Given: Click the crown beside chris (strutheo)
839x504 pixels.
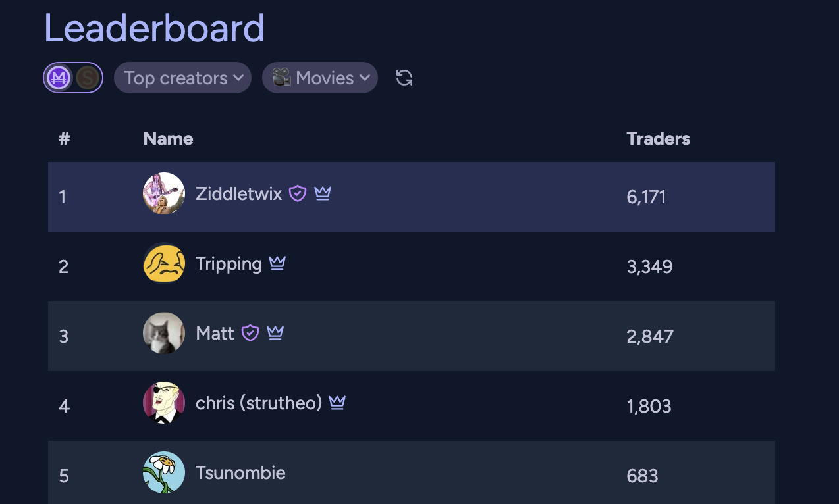Looking at the screenshot, I should [x=337, y=403].
